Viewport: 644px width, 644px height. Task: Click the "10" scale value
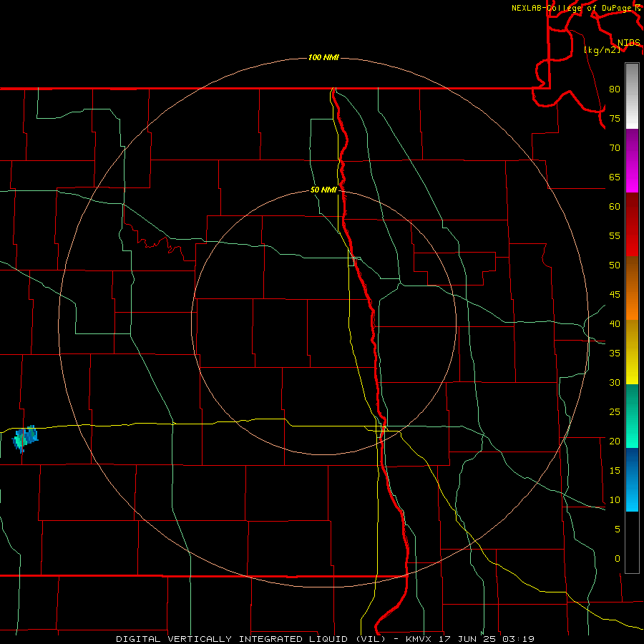tap(615, 500)
